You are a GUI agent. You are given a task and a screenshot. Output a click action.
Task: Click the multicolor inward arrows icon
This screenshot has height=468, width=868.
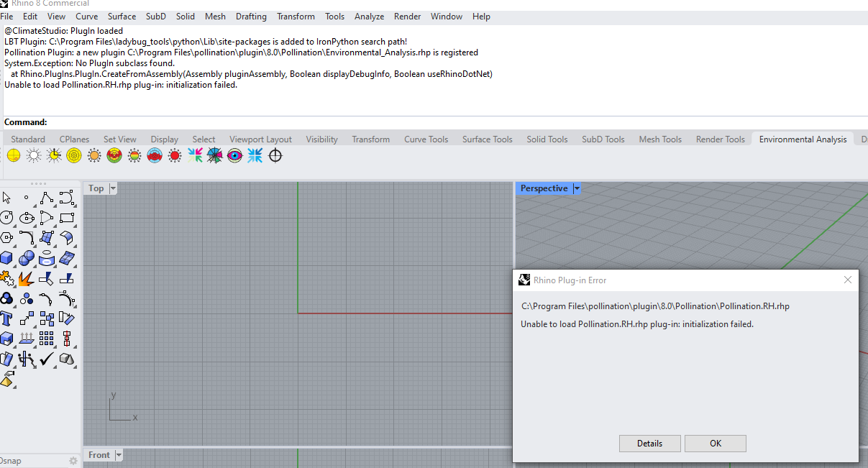(195, 155)
